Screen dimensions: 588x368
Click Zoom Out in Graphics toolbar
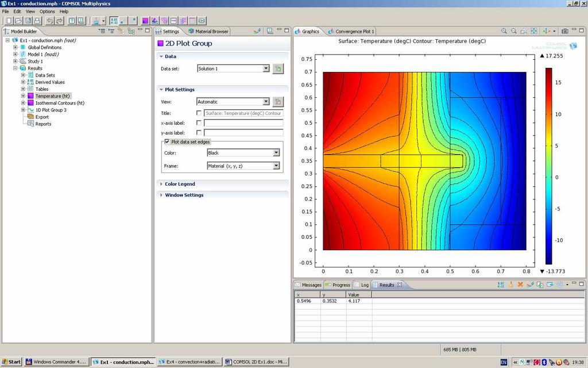tap(514, 31)
